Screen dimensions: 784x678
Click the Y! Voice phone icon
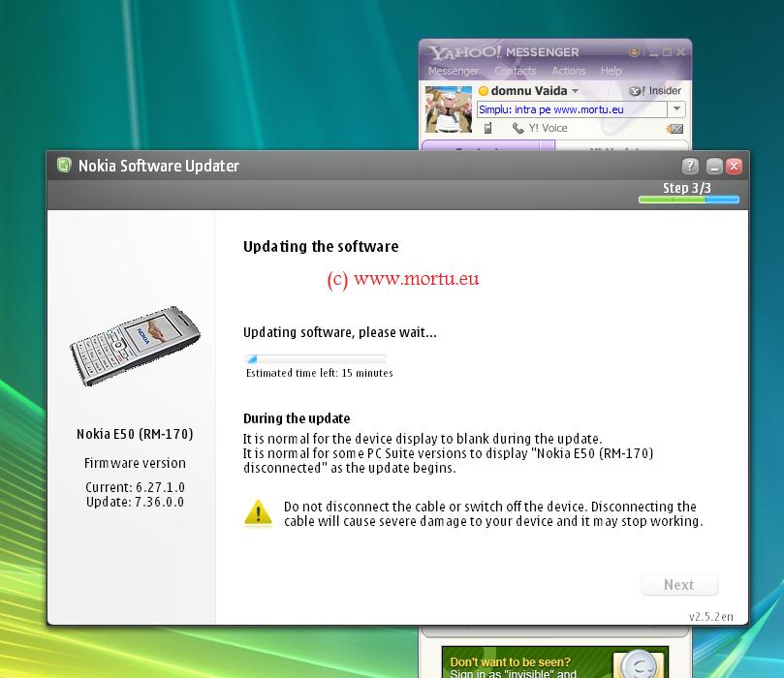(518, 129)
